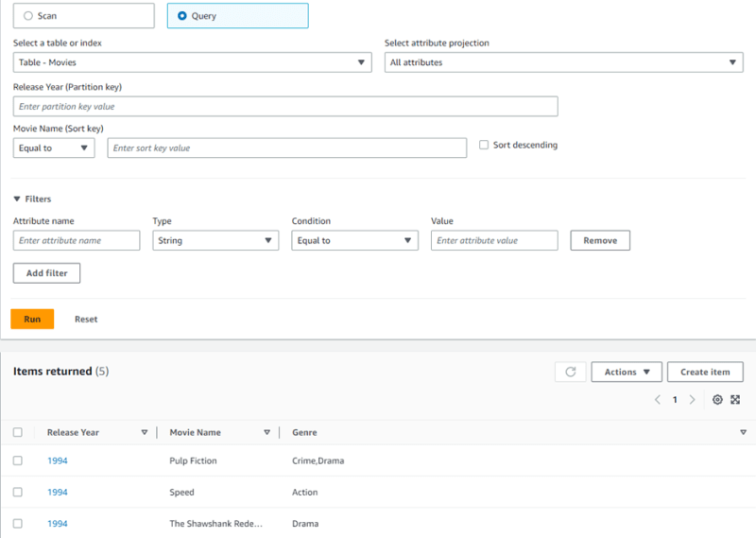Refresh the items returned list
The image size is (756, 538).
pyautogui.click(x=571, y=372)
